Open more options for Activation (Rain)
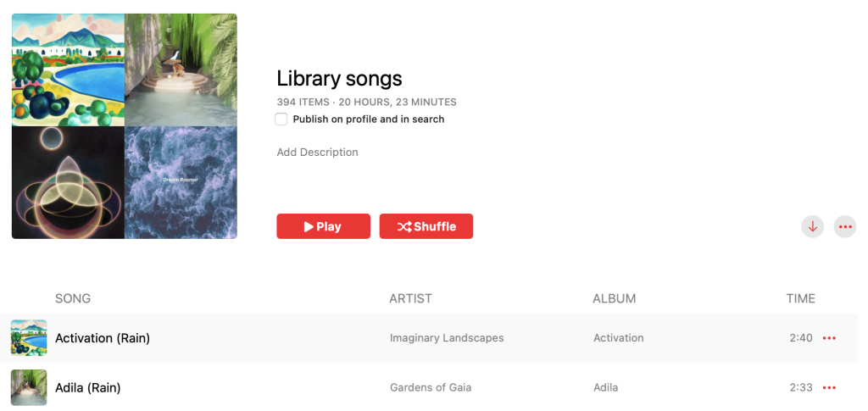This screenshot has height=411, width=868. click(829, 338)
